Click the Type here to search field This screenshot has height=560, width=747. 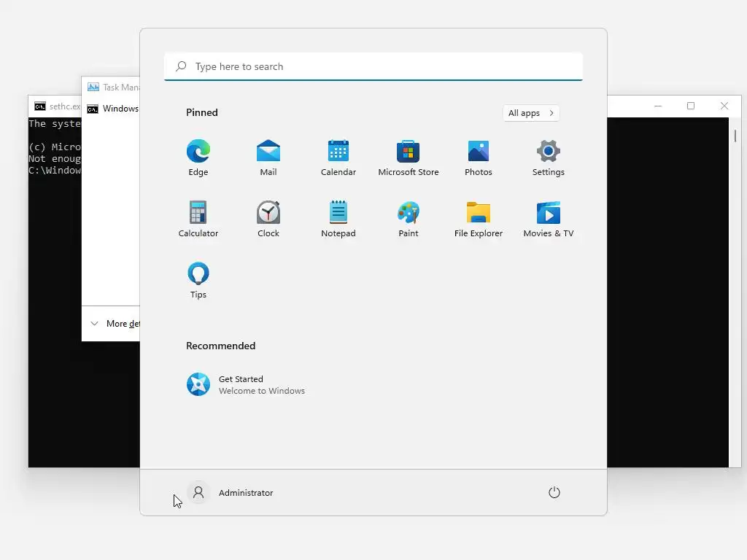[x=373, y=66]
